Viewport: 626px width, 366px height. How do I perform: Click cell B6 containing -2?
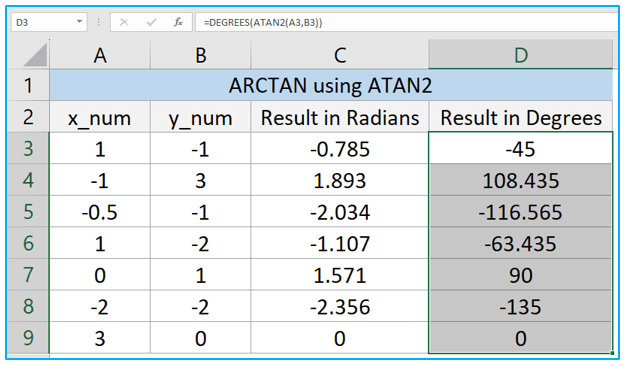click(200, 243)
